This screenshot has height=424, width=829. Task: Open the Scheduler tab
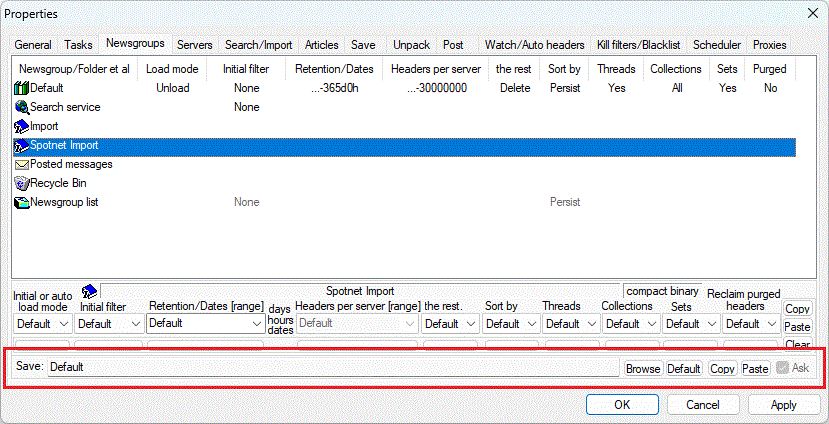coord(717,45)
